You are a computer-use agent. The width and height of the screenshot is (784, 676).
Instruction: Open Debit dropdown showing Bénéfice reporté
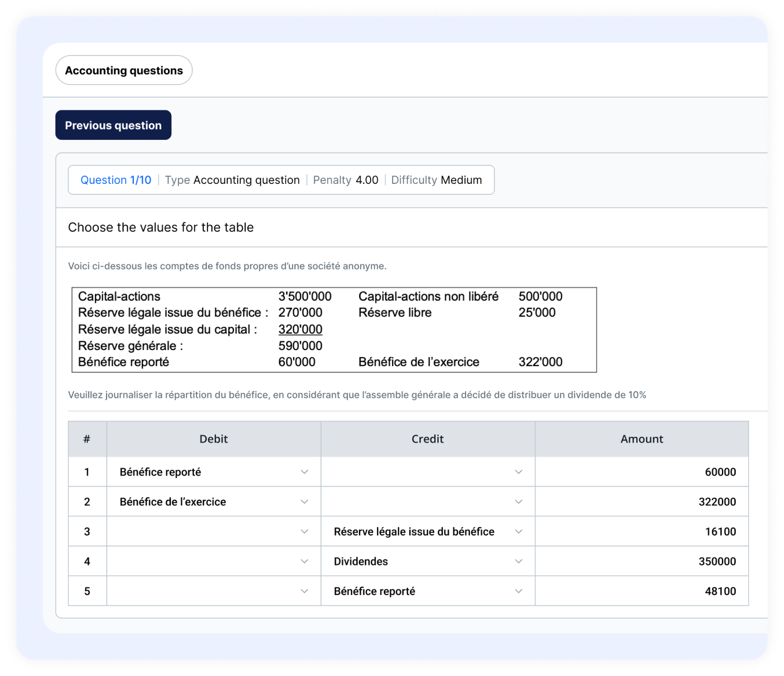(x=214, y=472)
